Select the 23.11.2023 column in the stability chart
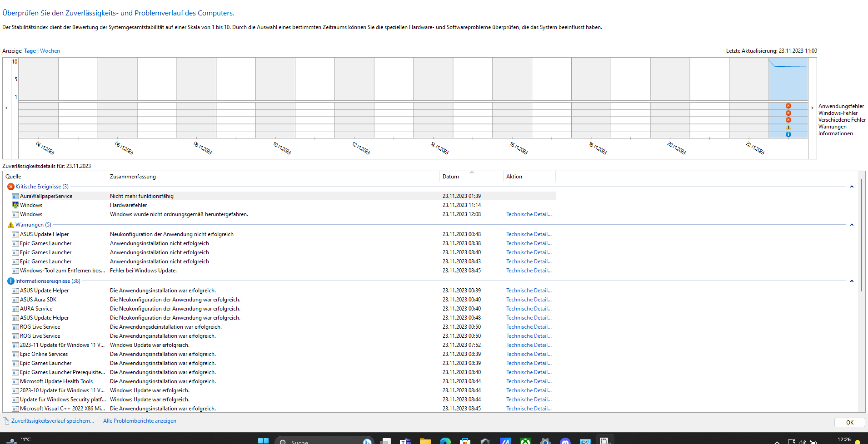Image resolution: width=868 pixels, height=444 pixels. click(788, 98)
